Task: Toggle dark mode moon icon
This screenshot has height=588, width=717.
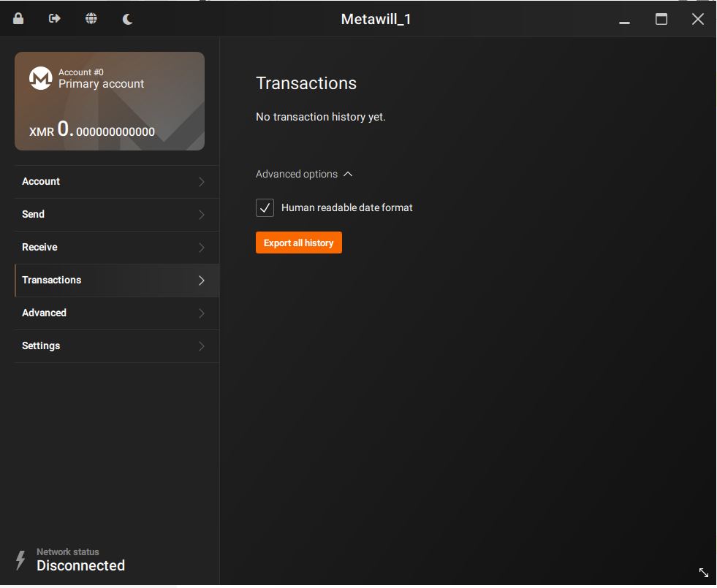Action: (x=128, y=19)
